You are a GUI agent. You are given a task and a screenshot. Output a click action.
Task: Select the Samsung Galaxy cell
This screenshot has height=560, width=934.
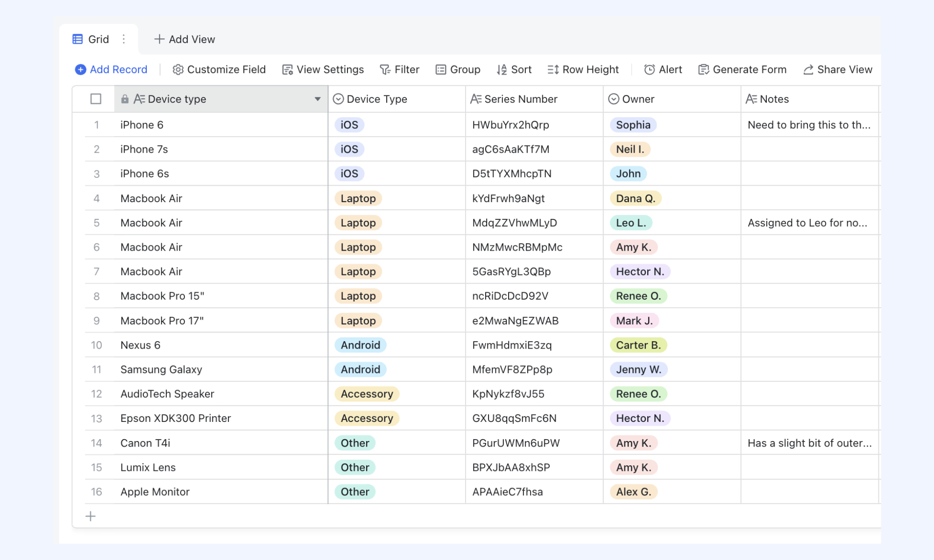(x=220, y=370)
